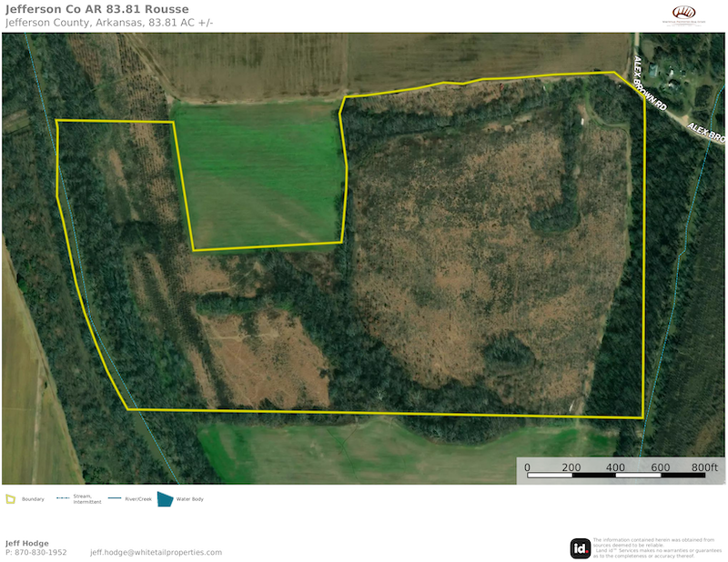
Task: Click the map scale bar
Action: coord(615,475)
